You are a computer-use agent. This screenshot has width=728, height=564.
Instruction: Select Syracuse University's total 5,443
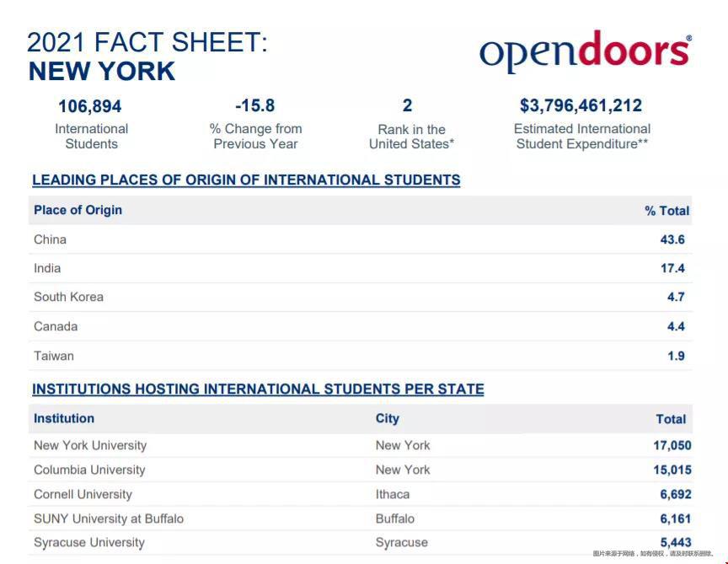[676, 542]
